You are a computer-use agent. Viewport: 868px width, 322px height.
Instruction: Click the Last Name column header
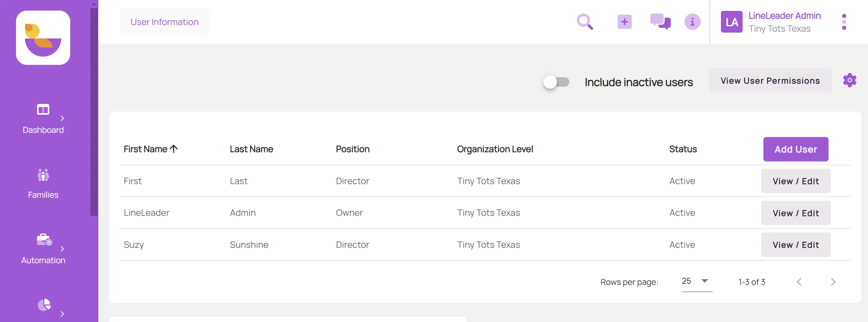[251, 149]
